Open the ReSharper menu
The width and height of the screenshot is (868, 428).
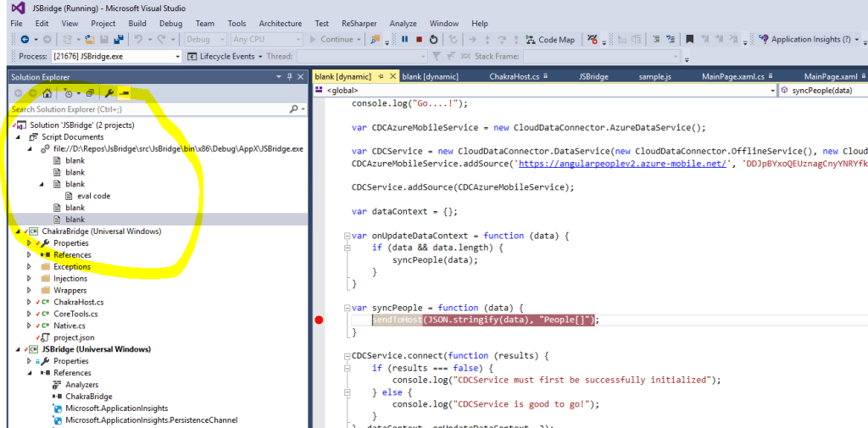click(x=359, y=24)
